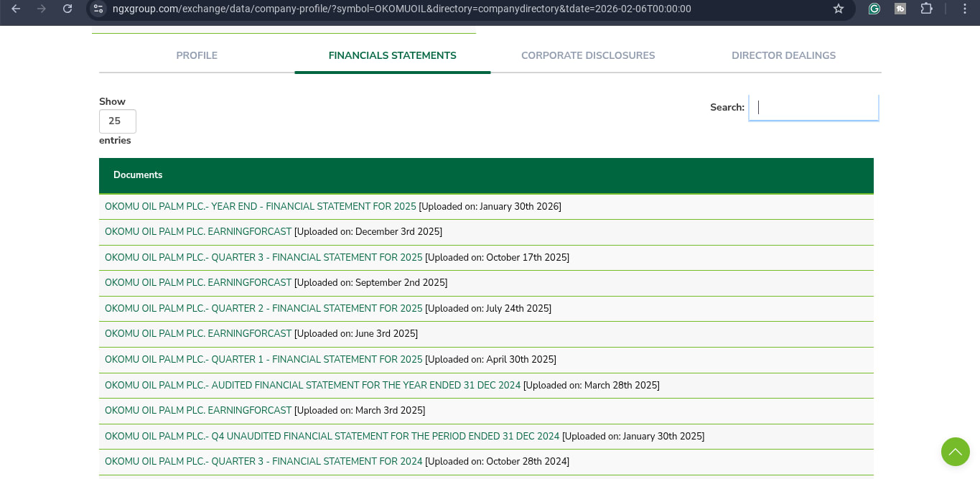This screenshot has height=479, width=980.
Task: Open the Grammarly extension icon
Action: [x=874, y=9]
